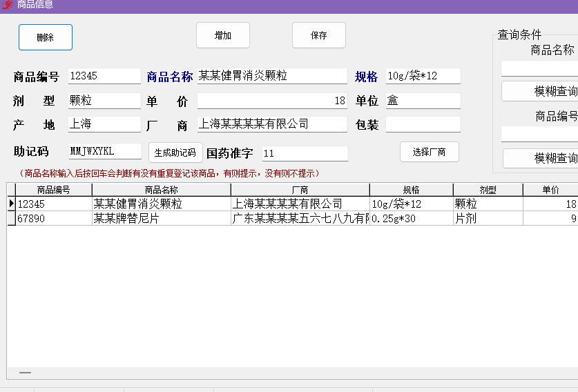This screenshot has width=578, height=392.
Task: Click 模糊查询 under the 商品编号 query field
Action: click(541, 158)
